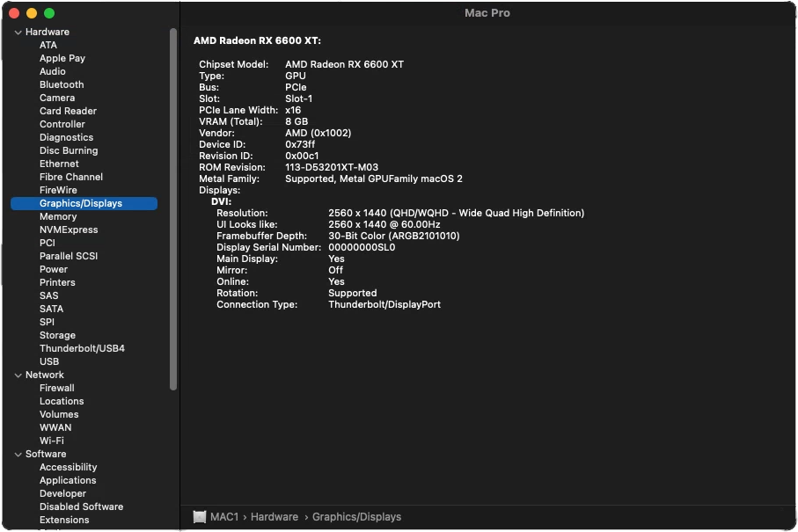The image size is (798, 532).
Task: Click the Device ID value 0x73ff
Action: pyautogui.click(x=300, y=145)
